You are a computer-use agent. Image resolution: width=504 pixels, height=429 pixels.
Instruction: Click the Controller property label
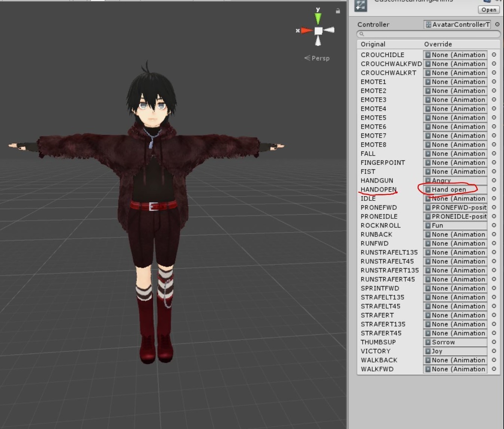pos(373,25)
